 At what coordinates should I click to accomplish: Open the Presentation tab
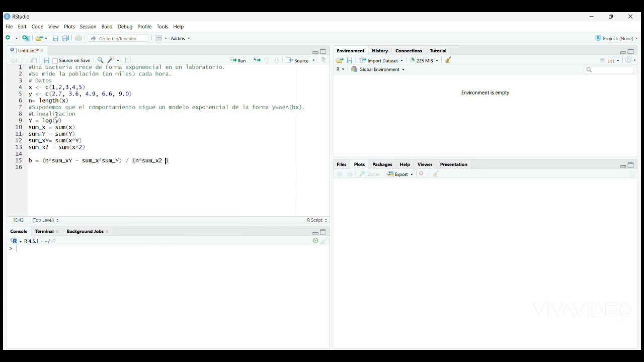click(x=454, y=164)
